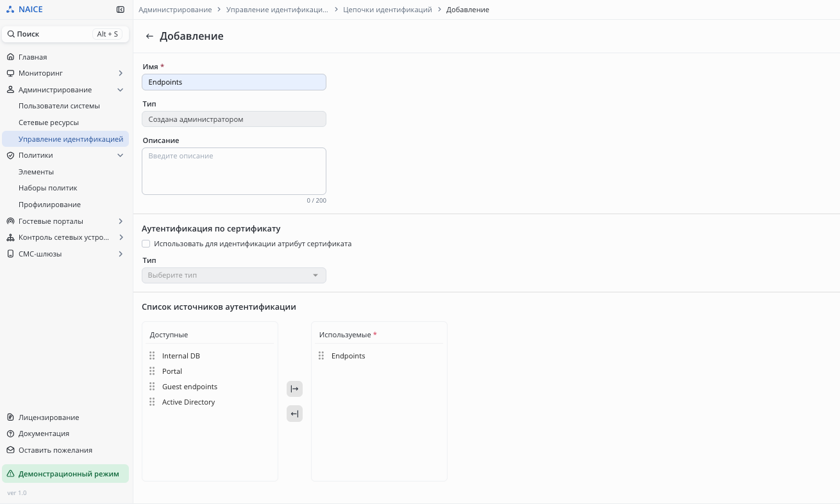
Task: Enable certificate attribute identification checkbox
Action: pyautogui.click(x=146, y=244)
